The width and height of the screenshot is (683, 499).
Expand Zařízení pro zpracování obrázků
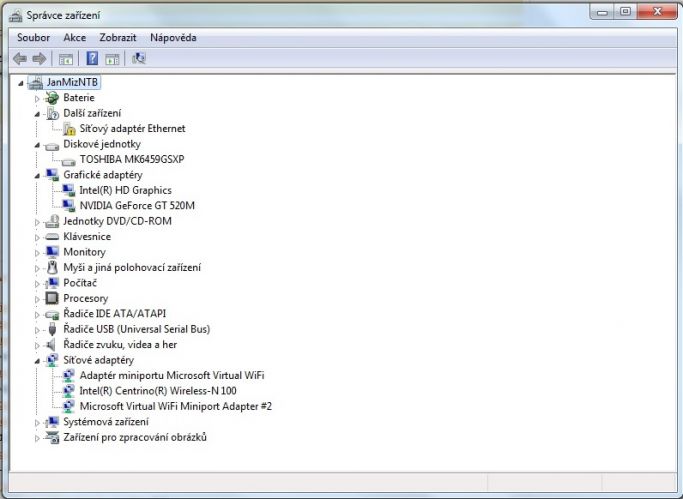[x=37, y=438]
